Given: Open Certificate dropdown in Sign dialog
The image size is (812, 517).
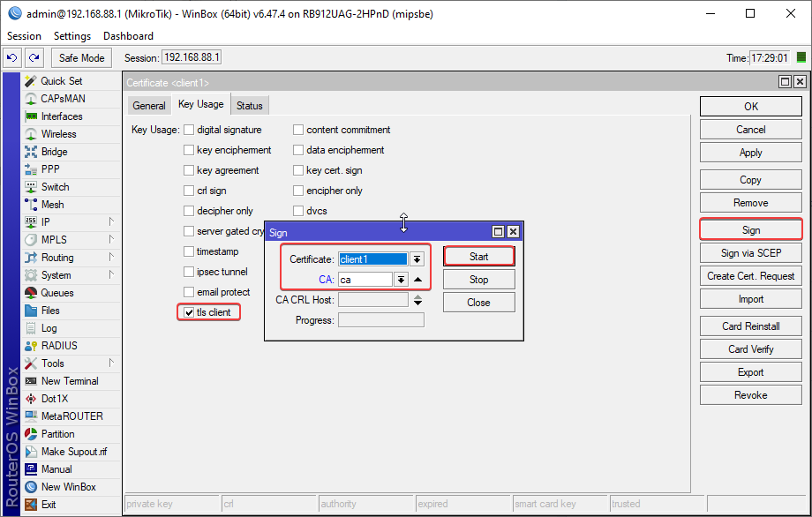Looking at the screenshot, I should [x=417, y=259].
